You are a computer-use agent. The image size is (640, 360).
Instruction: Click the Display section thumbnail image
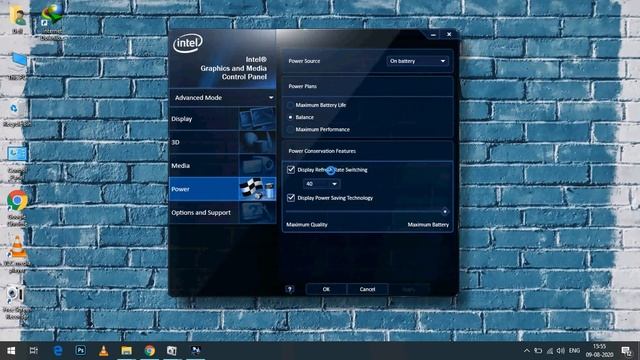pyautogui.click(x=257, y=119)
